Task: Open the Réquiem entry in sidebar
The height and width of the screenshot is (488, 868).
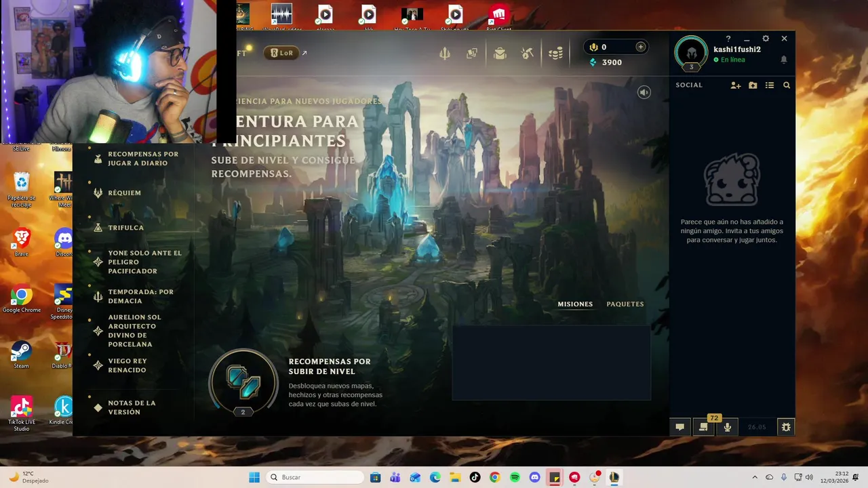Action: (117, 193)
